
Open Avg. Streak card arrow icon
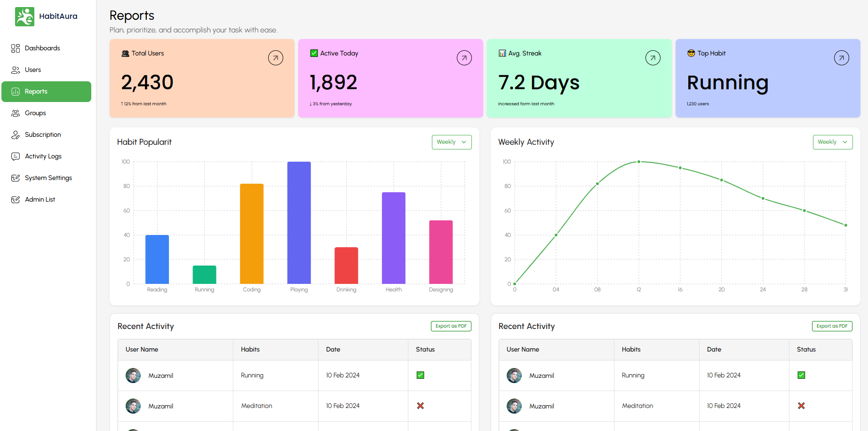point(653,58)
